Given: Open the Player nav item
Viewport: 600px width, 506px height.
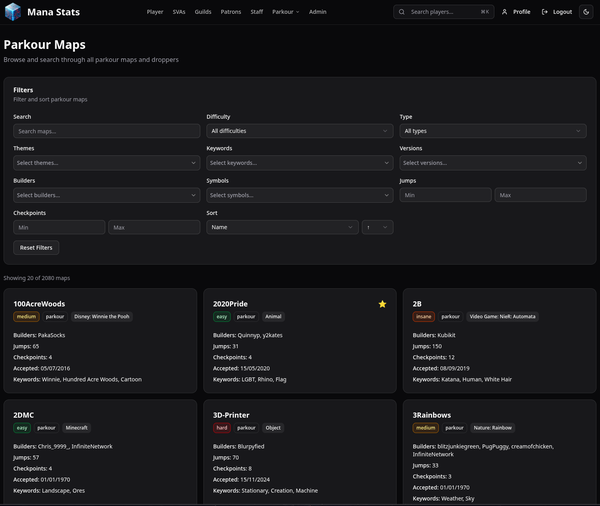Looking at the screenshot, I should pos(155,12).
